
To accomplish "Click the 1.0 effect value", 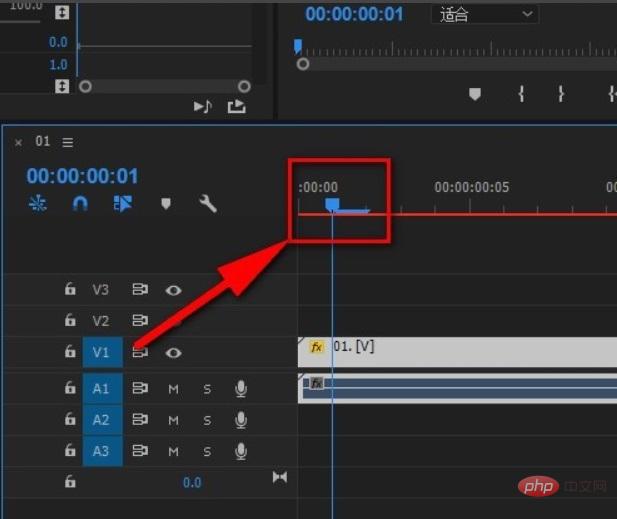I will pyautogui.click(x=58, y=65).
